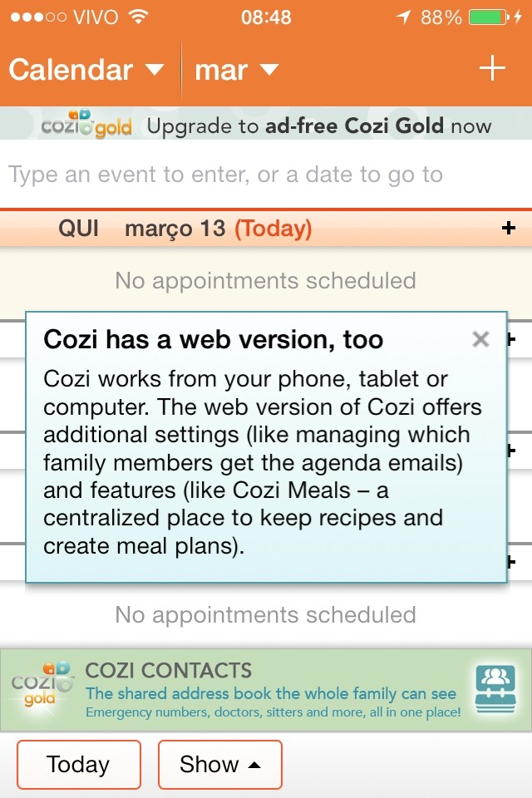
Task: Select the QUI março 13 date header
Action: [x=185, y=229]
